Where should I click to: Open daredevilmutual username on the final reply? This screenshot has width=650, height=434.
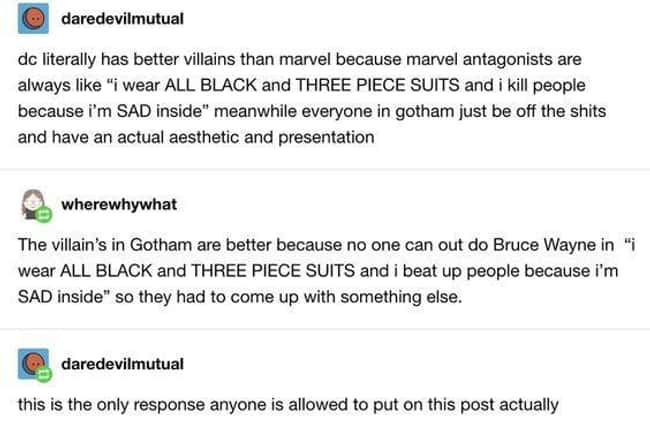122,364
